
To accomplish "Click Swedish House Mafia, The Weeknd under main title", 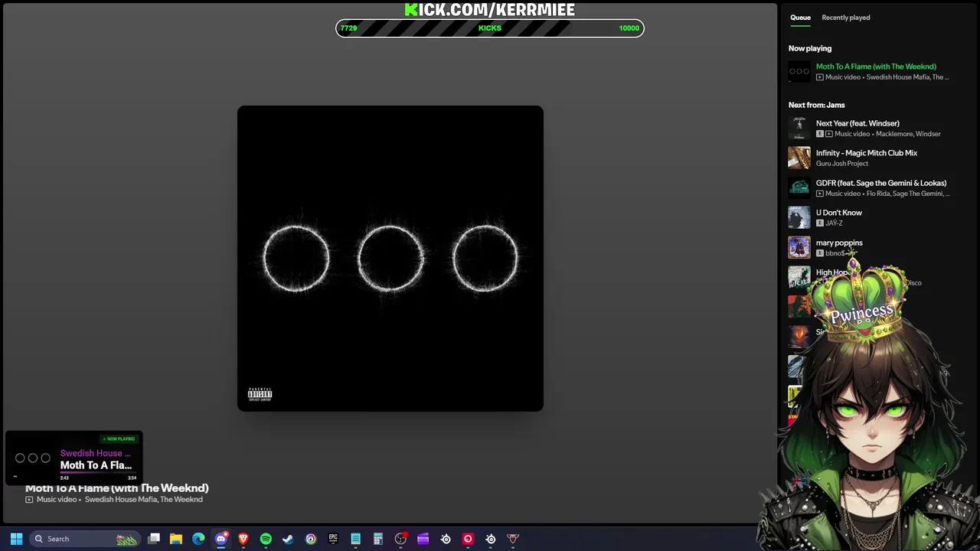I will click(144, 500).
